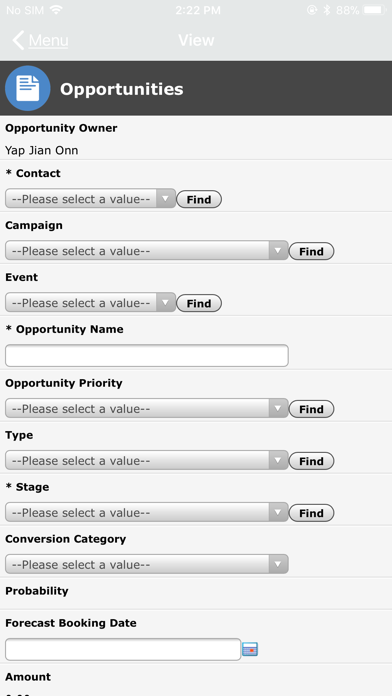Expand the Conversion Category dropdown
Screen dimensions: 392x696
pos(147,564)
